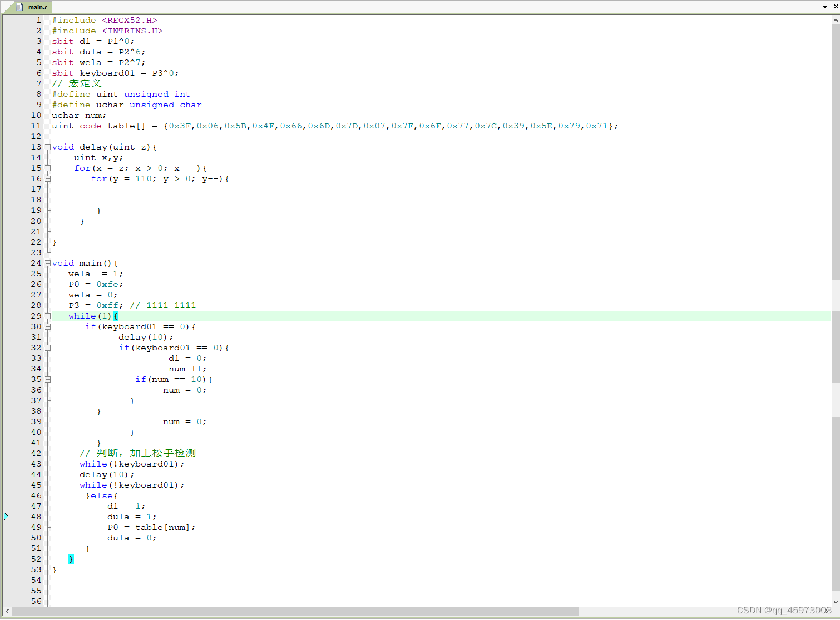Collapse the main function at line 24
The height and width of the screenshot is (620, 840).
coord(48,264)
